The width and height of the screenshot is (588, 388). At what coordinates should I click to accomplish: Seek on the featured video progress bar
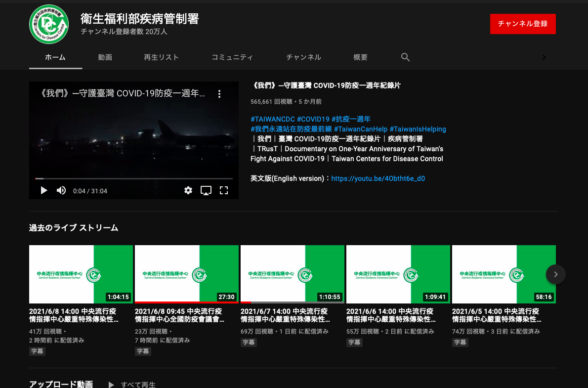(x=134, y=178)
